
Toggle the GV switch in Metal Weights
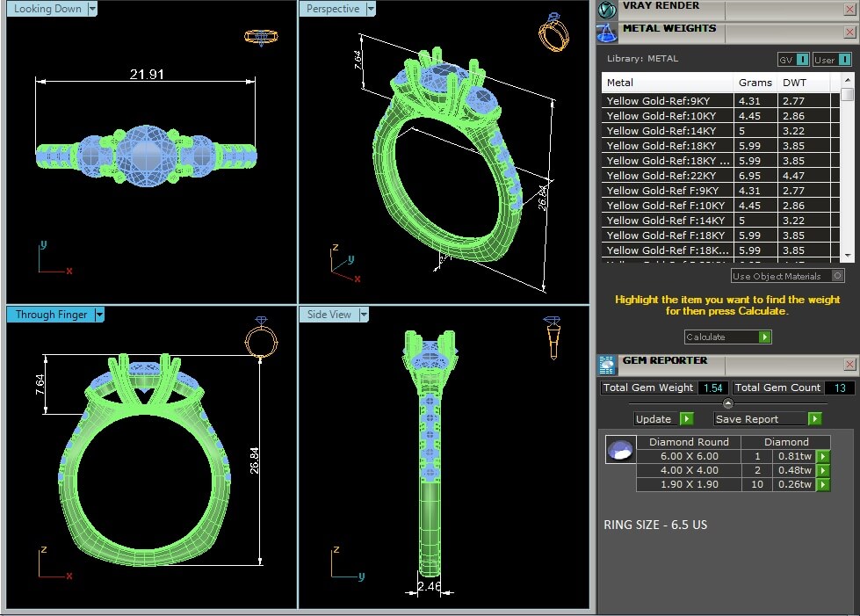794,60
